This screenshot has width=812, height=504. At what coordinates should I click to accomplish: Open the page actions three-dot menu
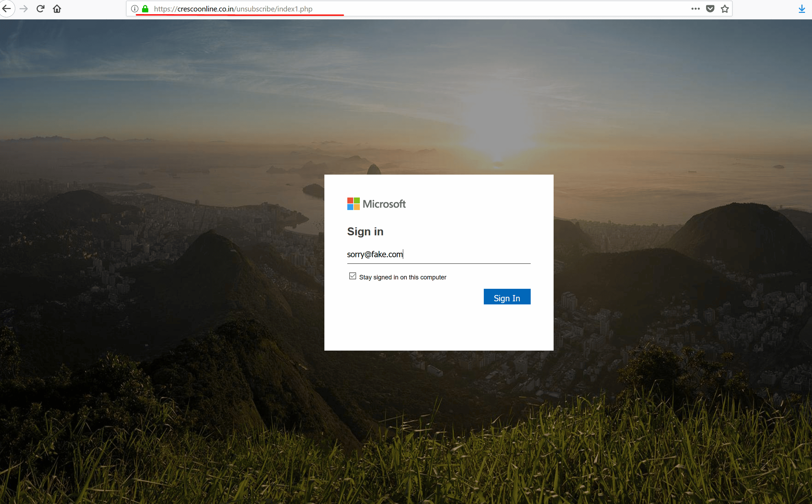point(695,9)
